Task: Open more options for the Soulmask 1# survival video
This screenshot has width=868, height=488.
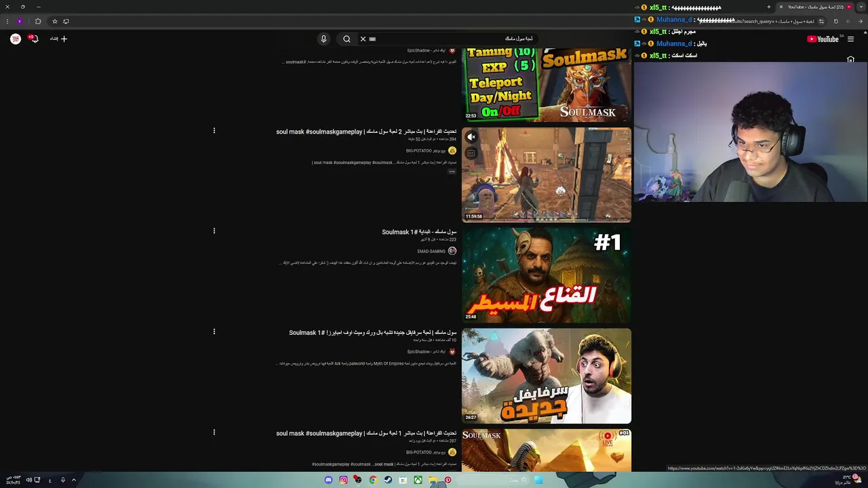Action: [214, 332]
